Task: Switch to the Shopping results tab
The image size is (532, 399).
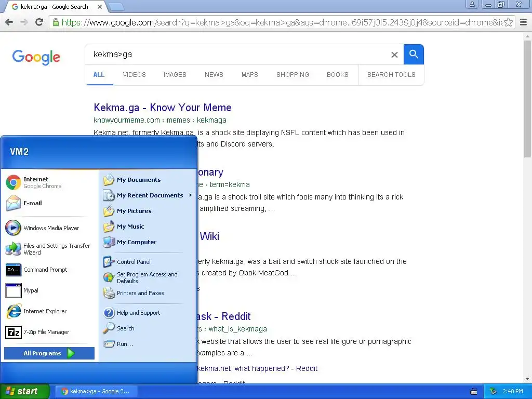Action: click(x=292, y=75)
